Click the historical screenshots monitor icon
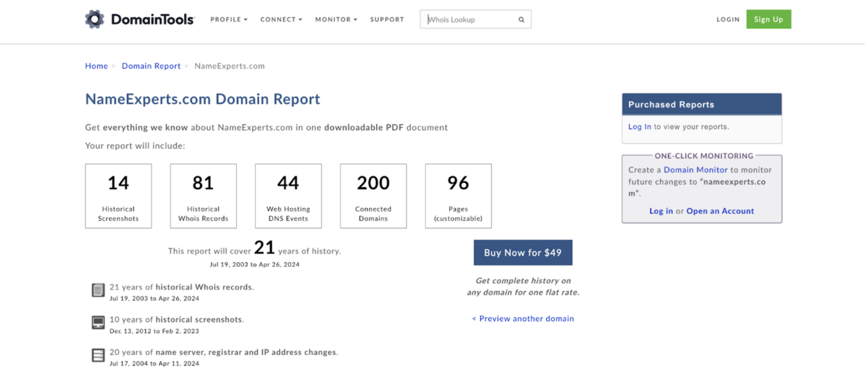 (98, 323)
